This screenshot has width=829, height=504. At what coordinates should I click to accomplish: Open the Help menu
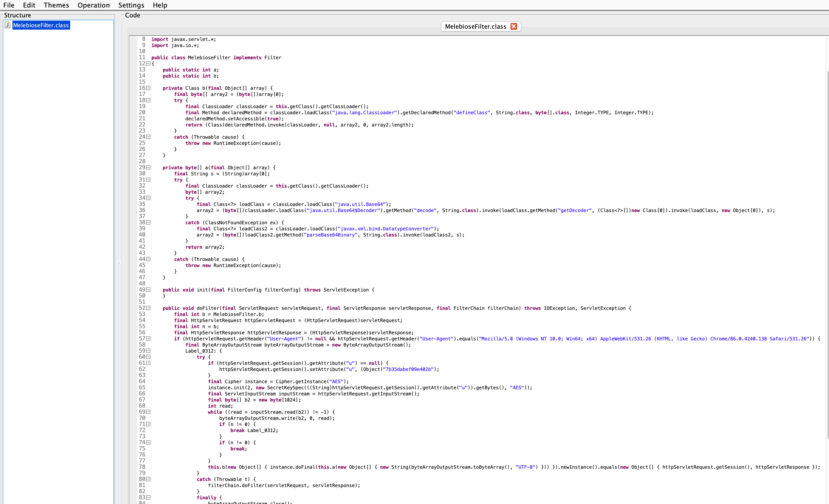[x=160, y=5]
